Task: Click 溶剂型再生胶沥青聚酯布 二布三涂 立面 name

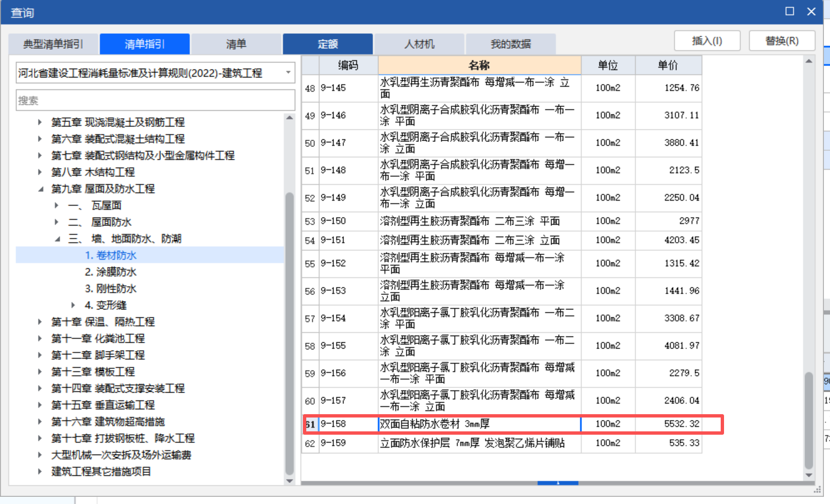Action: coord(479,240)
